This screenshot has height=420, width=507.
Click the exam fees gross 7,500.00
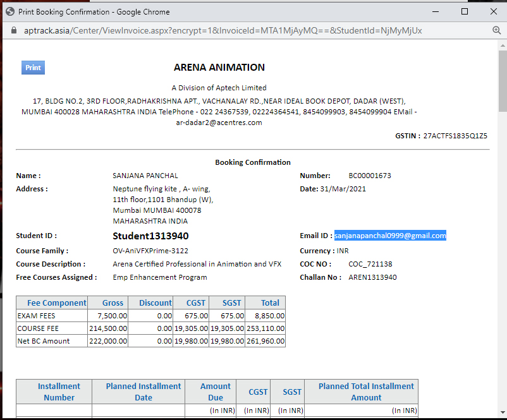(112, 316)
